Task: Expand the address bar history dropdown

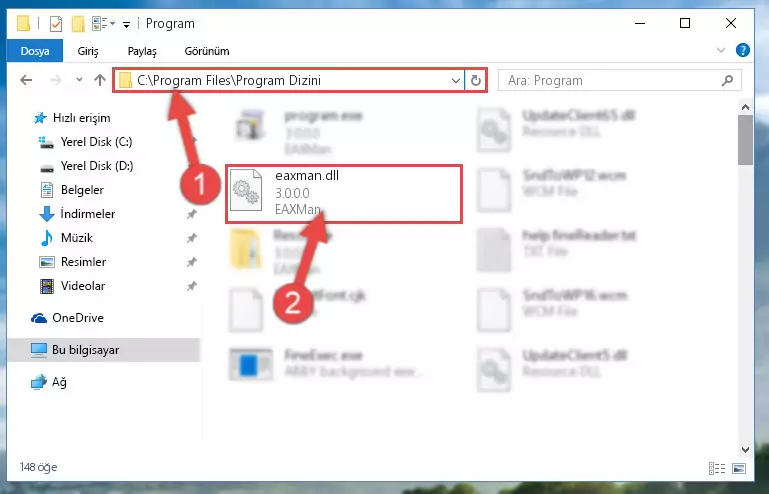Action: pyautogui.click(x=456, y=80)
